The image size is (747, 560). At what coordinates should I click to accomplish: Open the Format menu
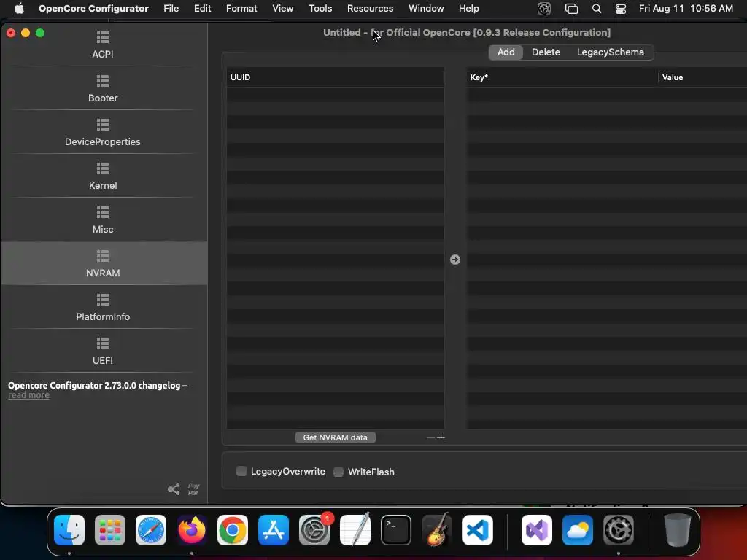click(241, 9)
